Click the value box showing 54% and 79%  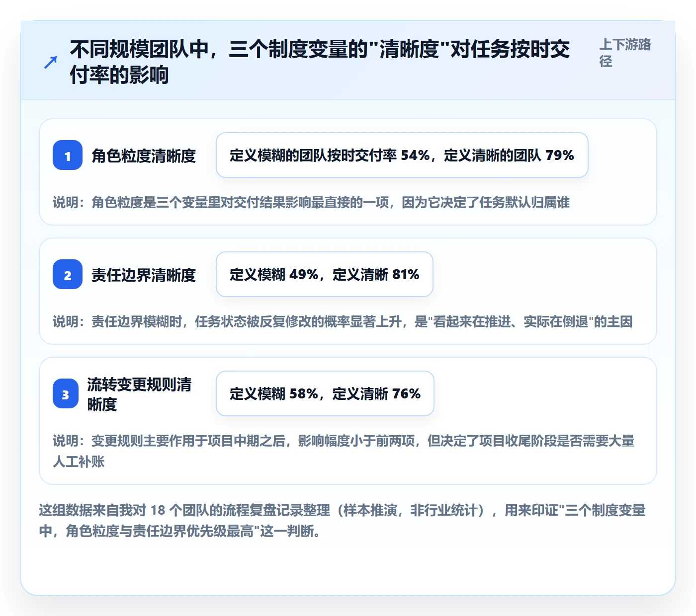coord(402,155)
